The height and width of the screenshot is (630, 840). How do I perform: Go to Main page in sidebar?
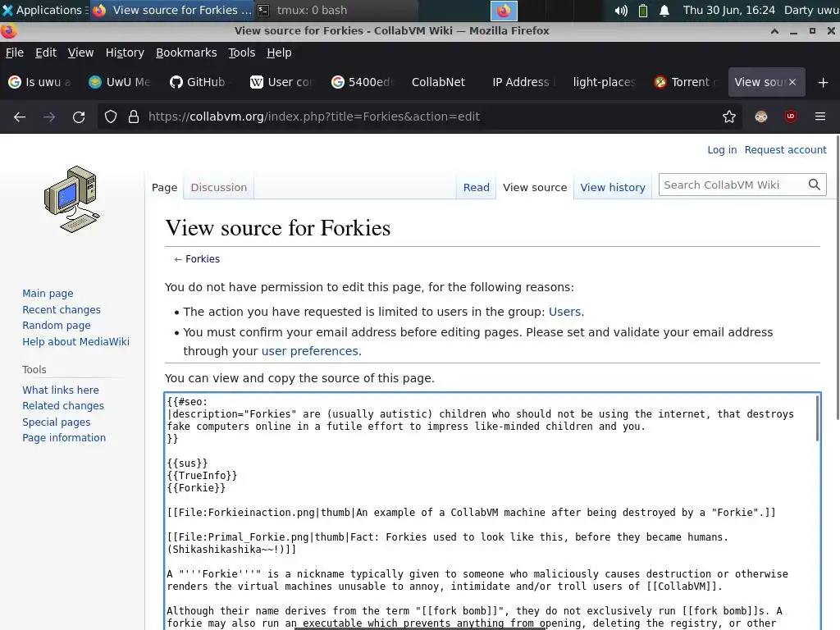click(48, 294)
